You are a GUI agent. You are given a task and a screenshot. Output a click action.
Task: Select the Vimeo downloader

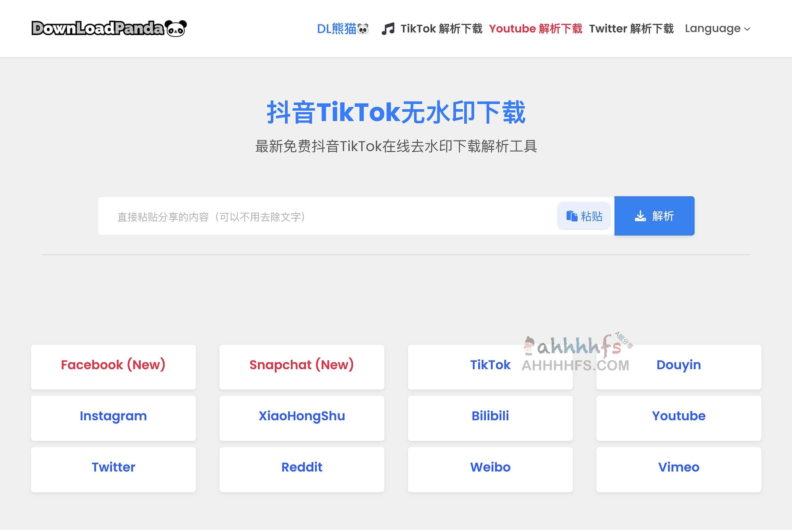678,468
